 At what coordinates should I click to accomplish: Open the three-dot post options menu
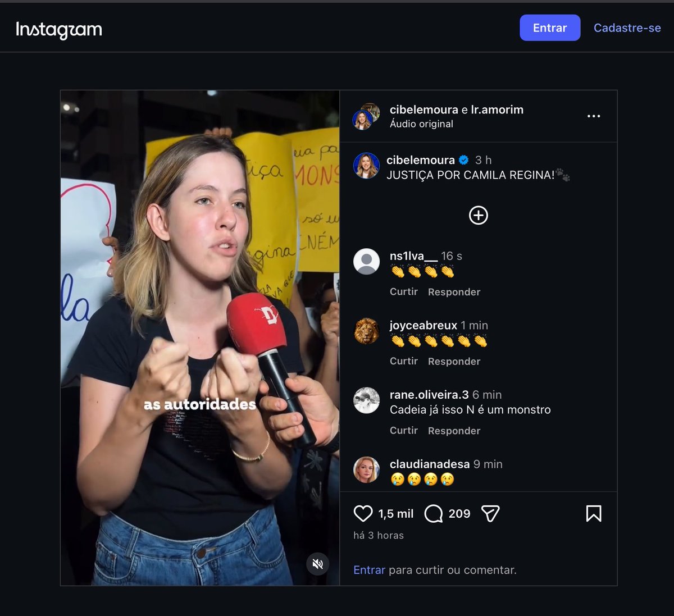(x=594, y=116)
